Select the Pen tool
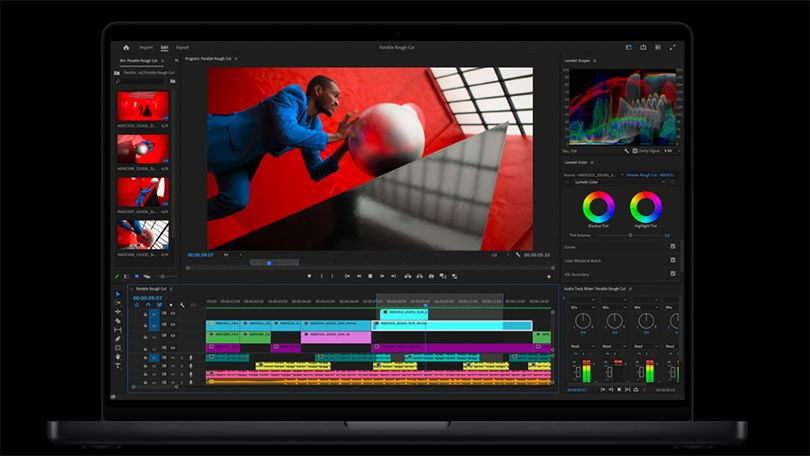Screen dimensions: 810x456 [x=118, y=339]
